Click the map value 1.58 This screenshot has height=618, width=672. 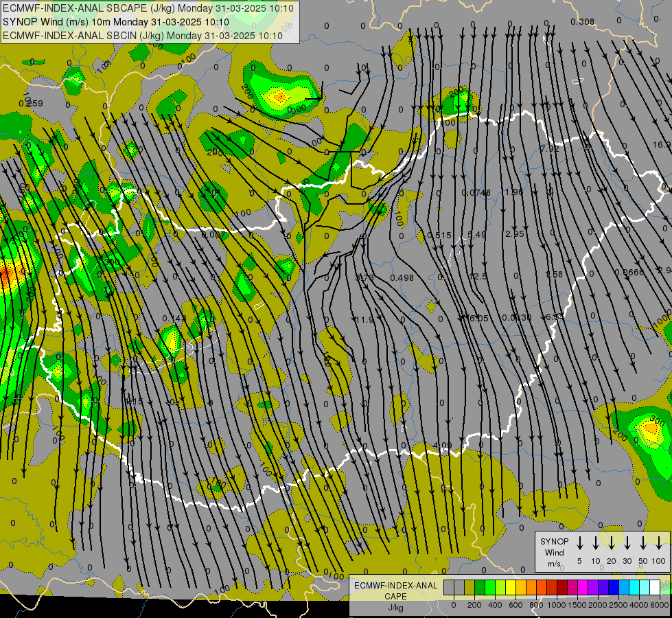[x=554, y=274]
